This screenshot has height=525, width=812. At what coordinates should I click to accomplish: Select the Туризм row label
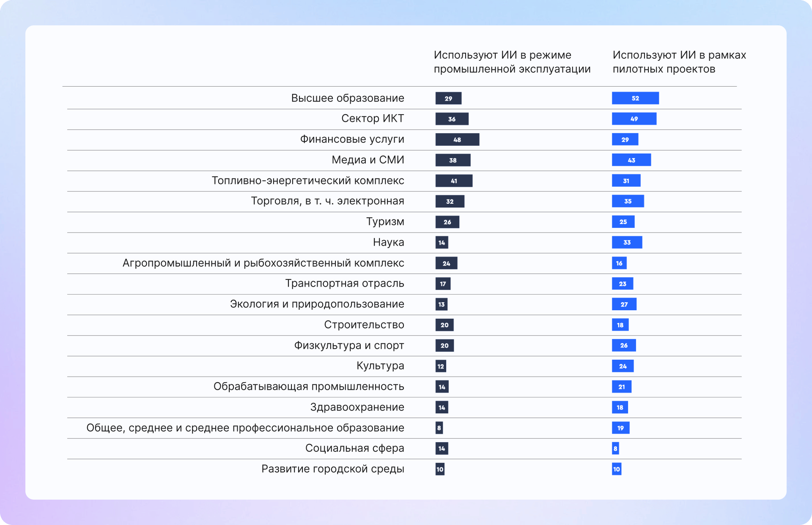(385, 221)
